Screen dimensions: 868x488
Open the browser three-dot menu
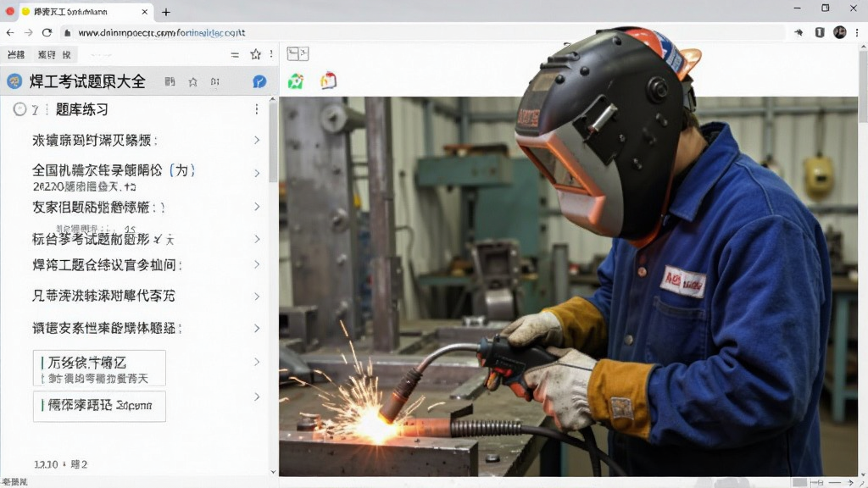coord(857,33)
